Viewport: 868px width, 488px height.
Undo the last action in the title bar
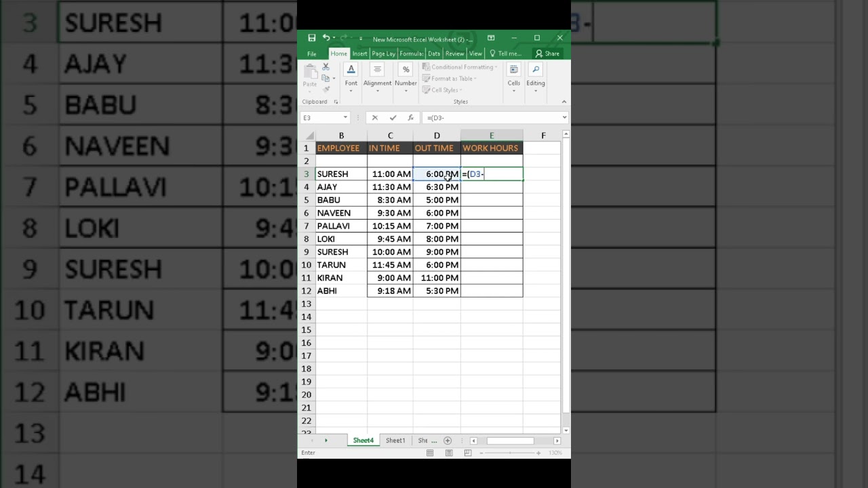pos(325,38)
